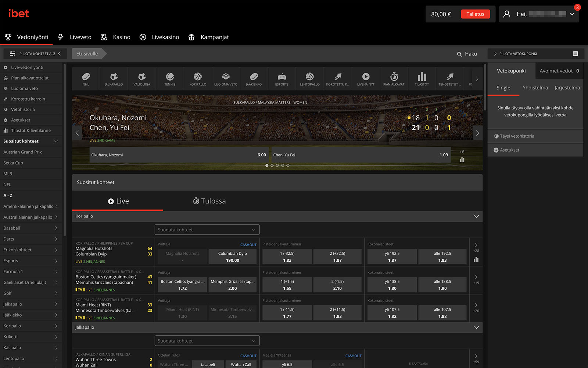Open statistics icon for Magnolia Hotshots match

(476, 260)
